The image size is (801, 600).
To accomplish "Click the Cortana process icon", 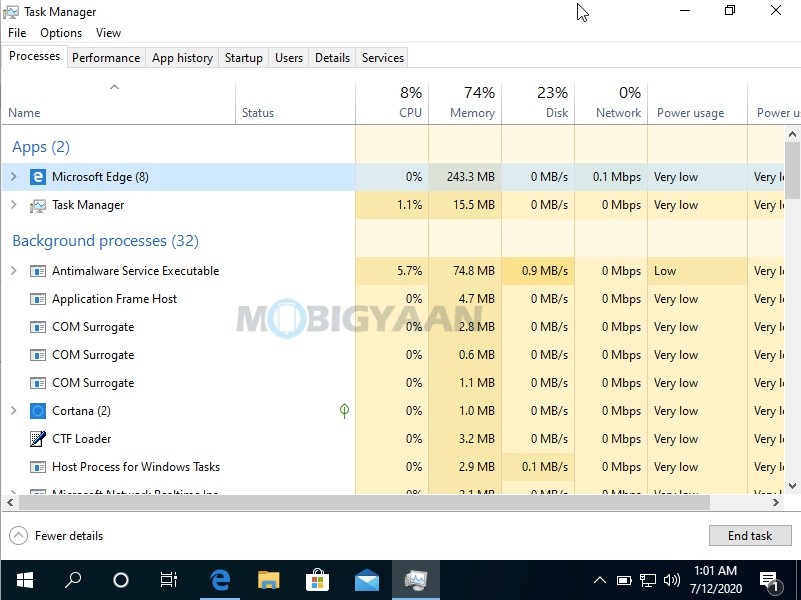I will [x=38, y=411].
